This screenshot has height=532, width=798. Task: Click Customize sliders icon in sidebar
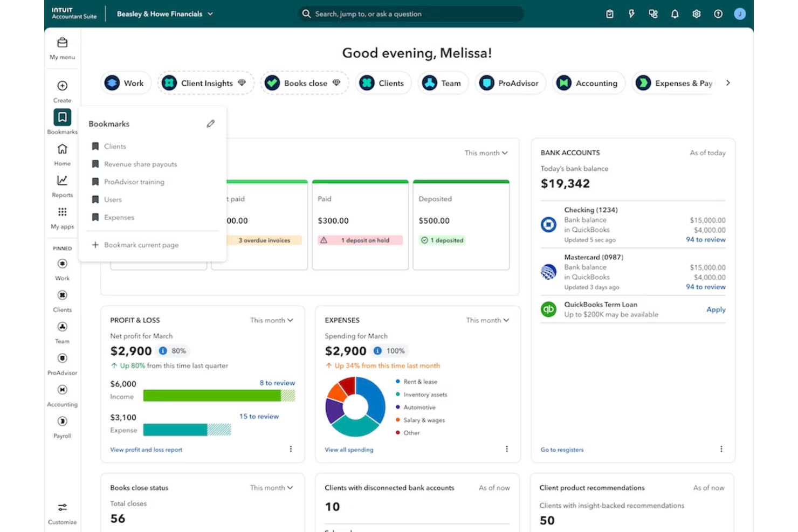(63, 507)
